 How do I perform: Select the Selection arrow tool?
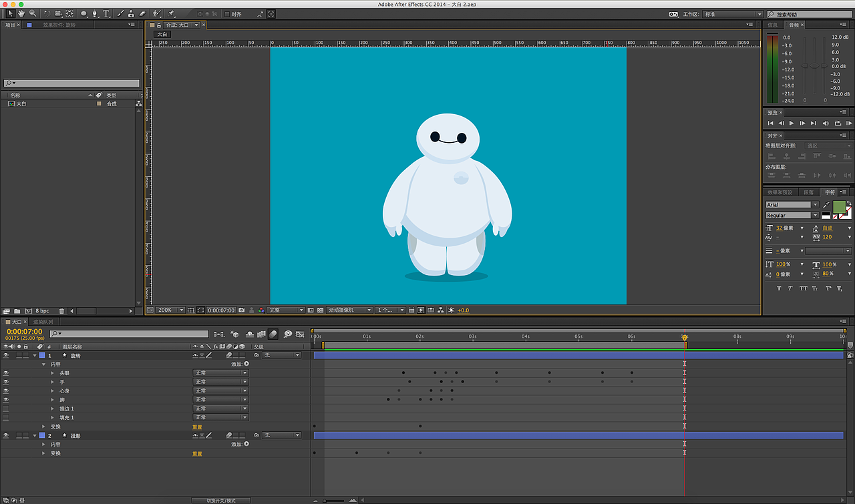11,13
